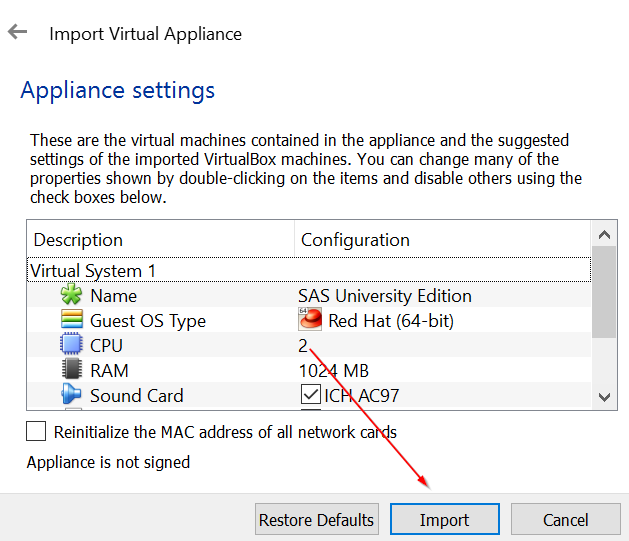Click the Red Hat logo icon

click(x=310, y=320)
